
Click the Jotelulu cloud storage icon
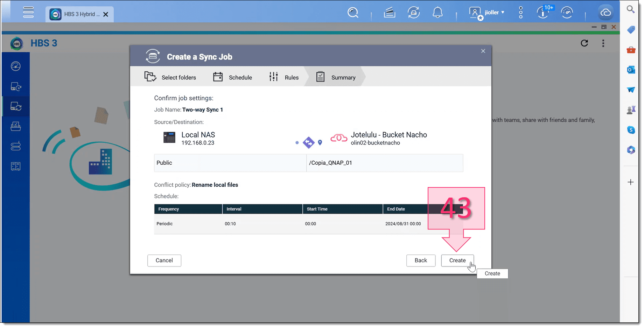[339, 138]
